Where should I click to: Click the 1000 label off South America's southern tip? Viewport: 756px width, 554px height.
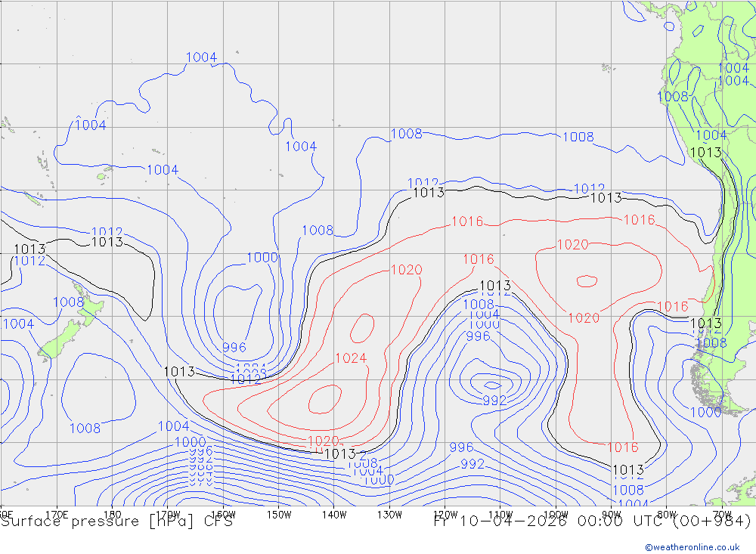(706, 412)
